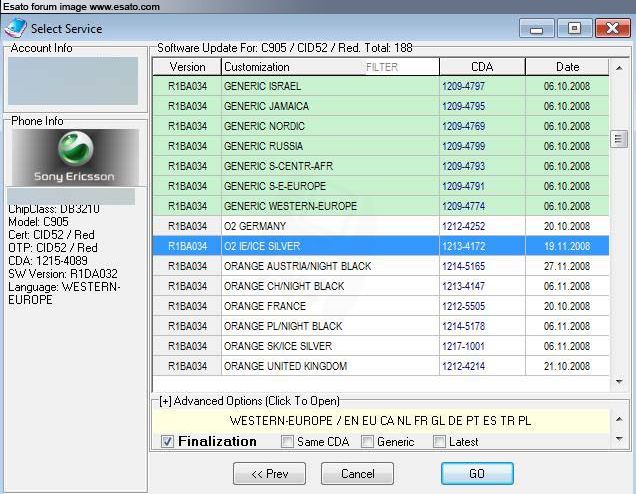Expand Advanced Options (Click To Open)
This screenshot has height=494, width=636.
tap(249, 401)
